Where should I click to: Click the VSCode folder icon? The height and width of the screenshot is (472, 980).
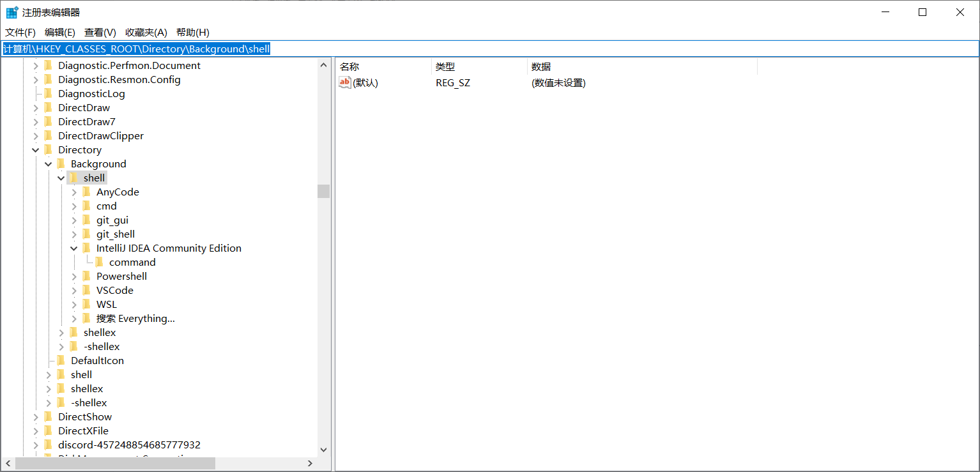coord(86,290)
